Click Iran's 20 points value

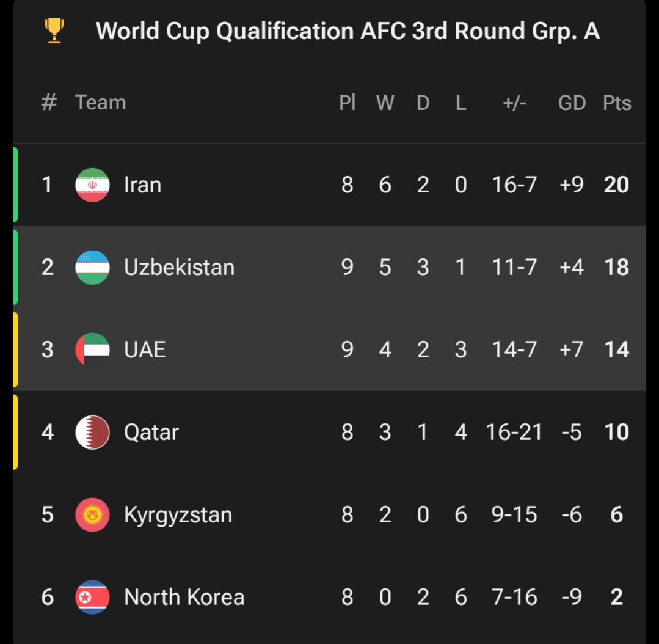[616, 185]
